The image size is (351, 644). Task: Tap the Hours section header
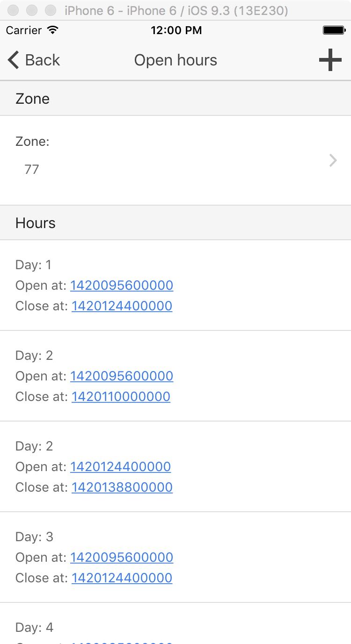tap(36, 223)
